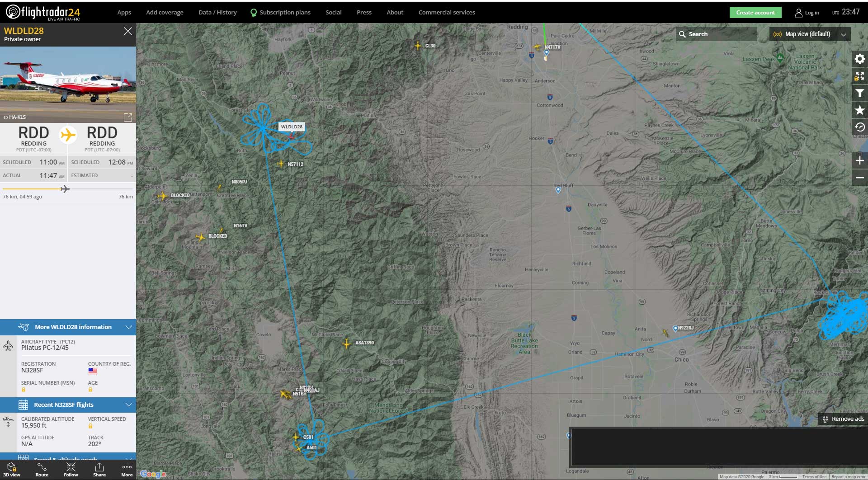Open bookmarks star icon
868x480 pixels.
tap(859, 110)
